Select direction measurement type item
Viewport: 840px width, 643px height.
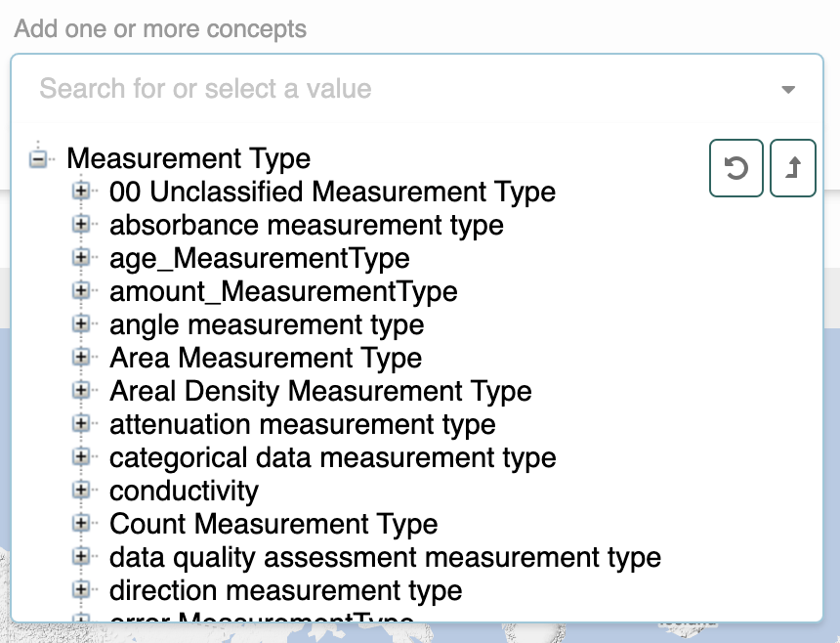click(285, 591)
